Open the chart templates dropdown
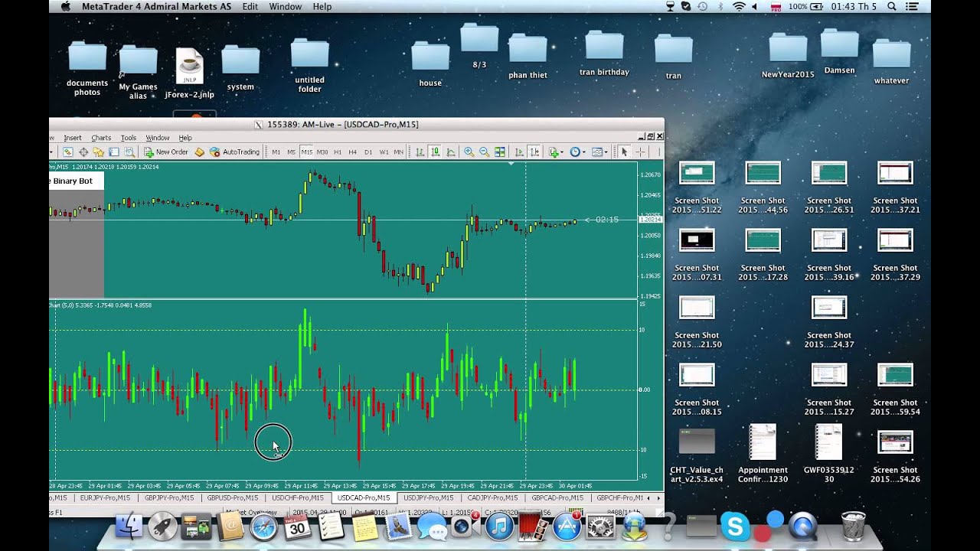Image resolution: width=980 pixels, height=551 pixels. (x=599, y=152)
